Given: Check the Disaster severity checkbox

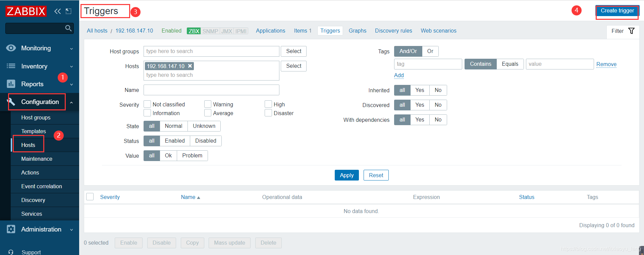Looking at the screenshot, I should [x=268, y=113].
